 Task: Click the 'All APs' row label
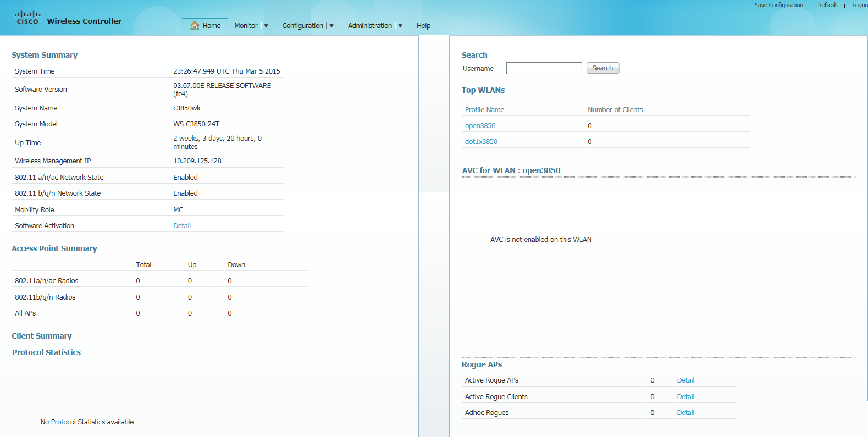[x=25, y=313]
